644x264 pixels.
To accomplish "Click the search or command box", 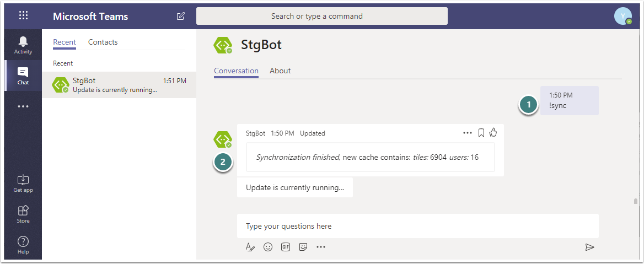I will coord(321,16).
